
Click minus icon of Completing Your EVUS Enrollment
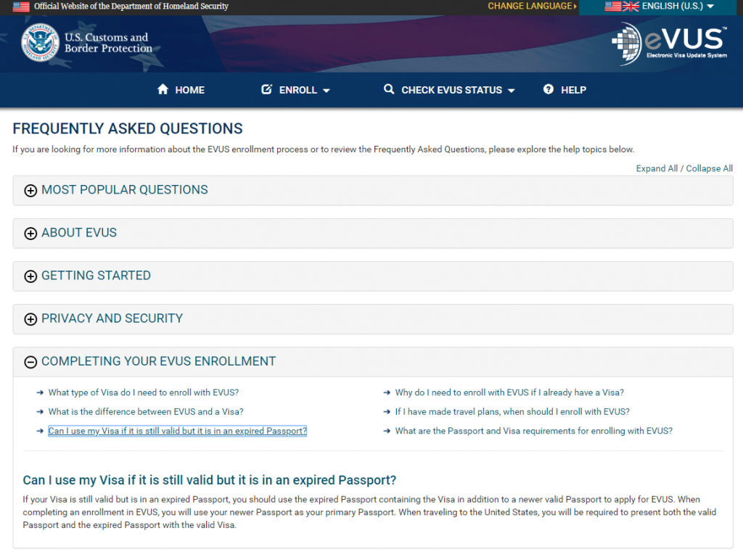(x=30, y=362)
